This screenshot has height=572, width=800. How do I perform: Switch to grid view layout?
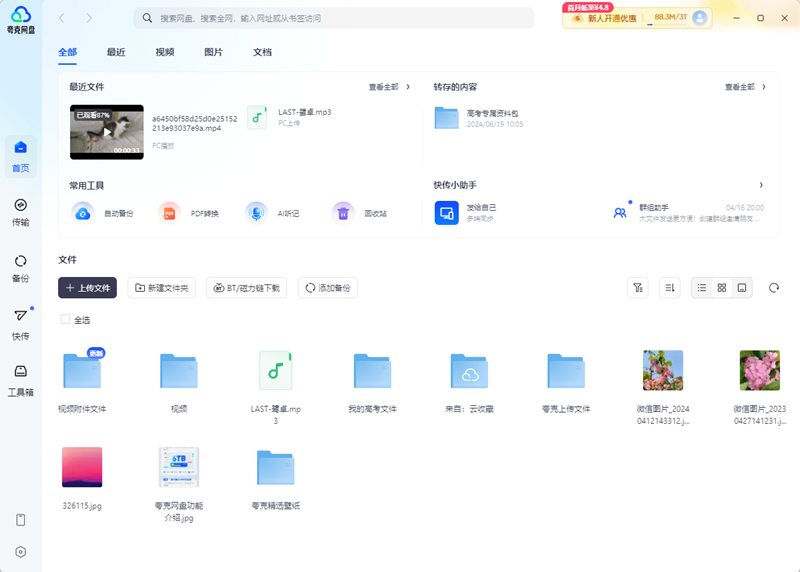(722, 288)
